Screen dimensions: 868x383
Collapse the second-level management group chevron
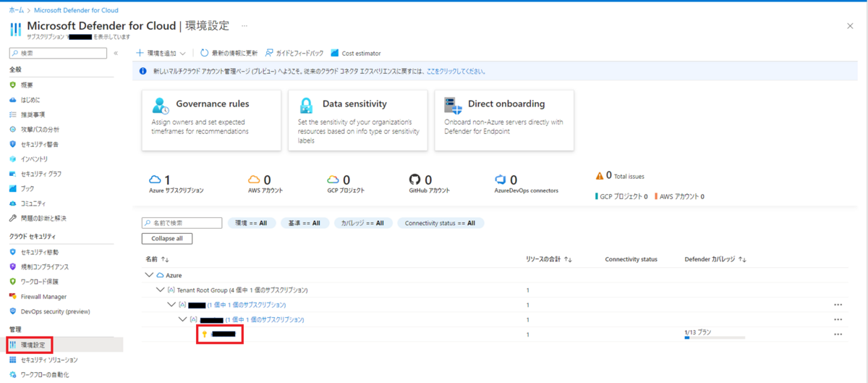point(183,319)
